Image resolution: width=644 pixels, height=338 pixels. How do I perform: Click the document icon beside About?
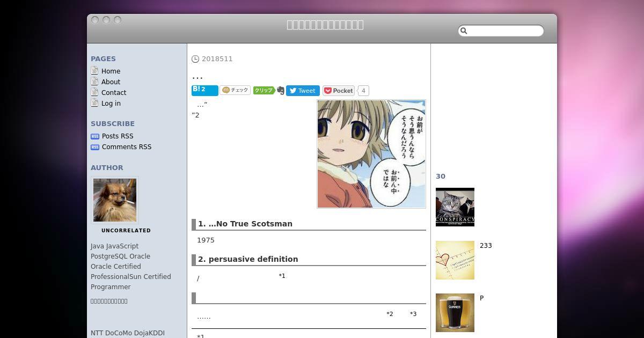(x=94, y=82)
